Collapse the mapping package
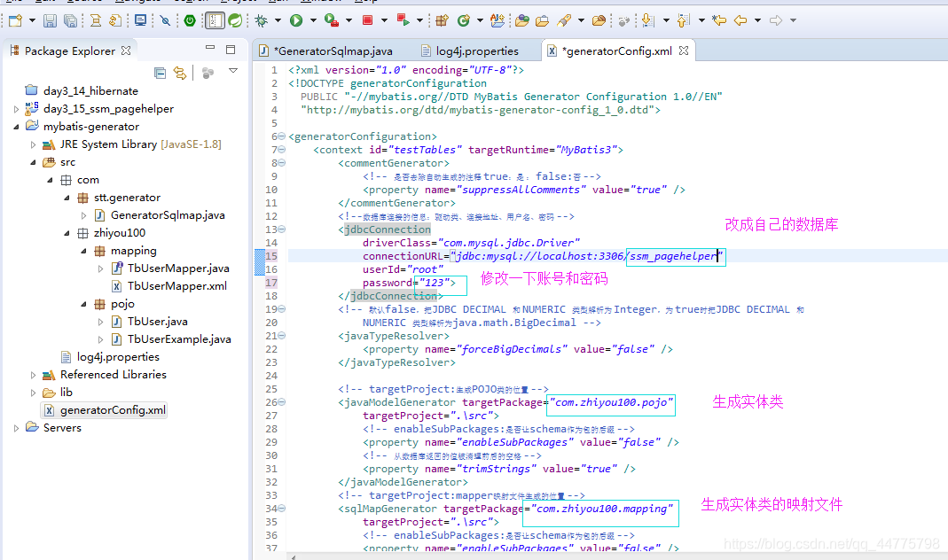This screenshot has height=560, width=948. [x=84, y=252]
